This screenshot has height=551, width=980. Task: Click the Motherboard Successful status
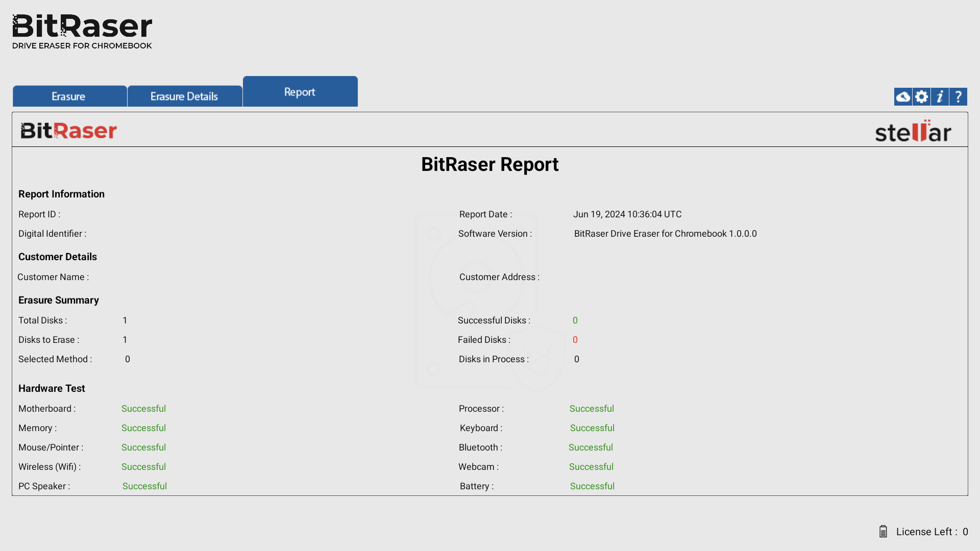coord(143,409)
